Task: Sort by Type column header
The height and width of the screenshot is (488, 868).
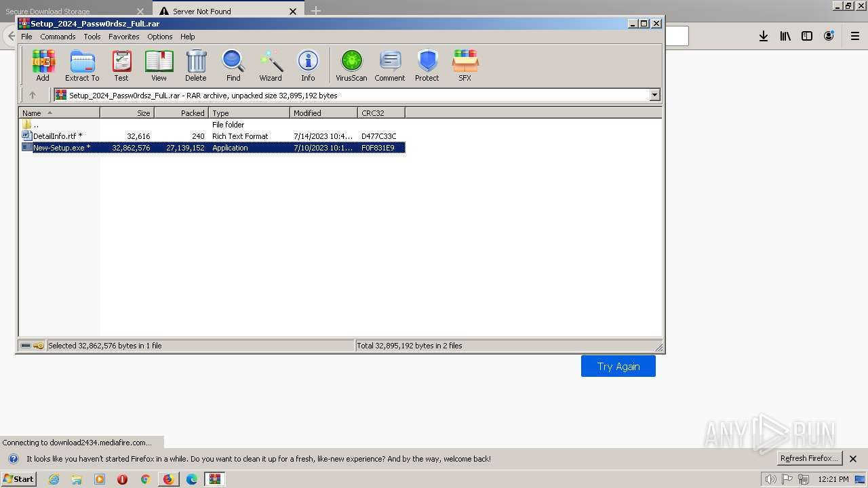Action: [249, 113]
